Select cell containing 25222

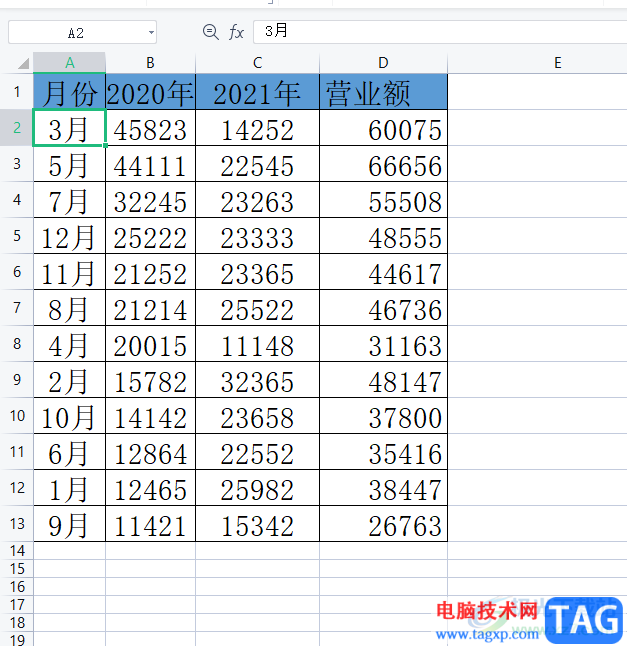tap(150, 236)
